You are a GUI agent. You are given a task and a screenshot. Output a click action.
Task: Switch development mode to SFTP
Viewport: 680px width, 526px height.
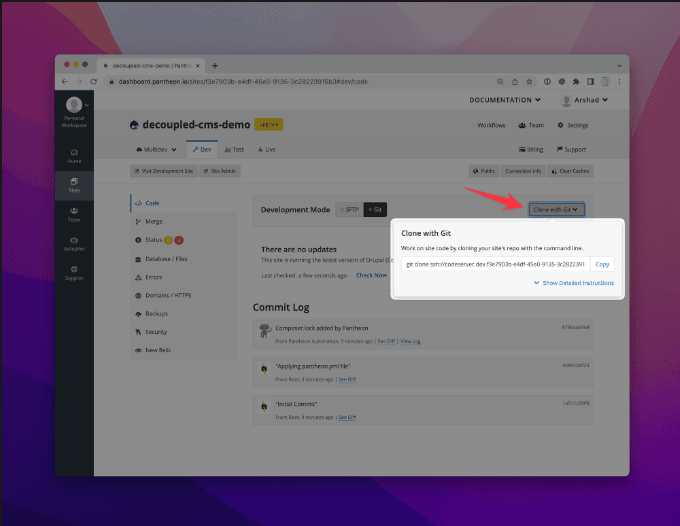click(x=350, y=209)
